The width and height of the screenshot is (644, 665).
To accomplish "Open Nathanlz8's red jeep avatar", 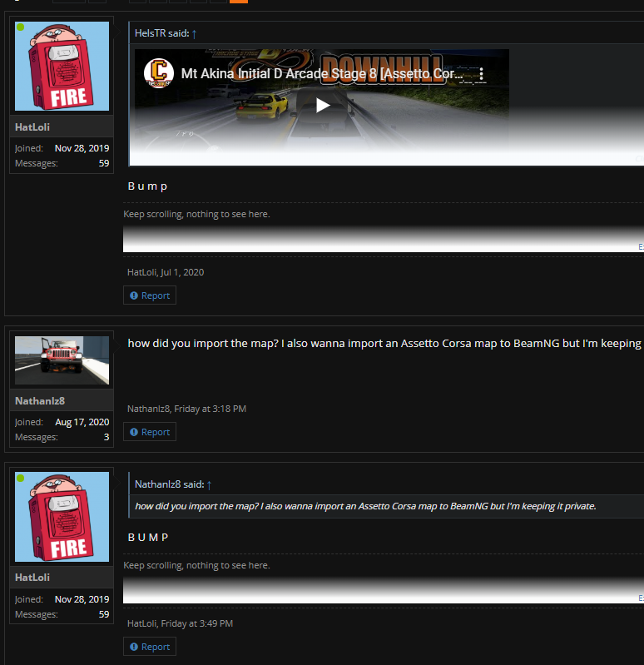I will pyautogui.click(x=62, y=360).
